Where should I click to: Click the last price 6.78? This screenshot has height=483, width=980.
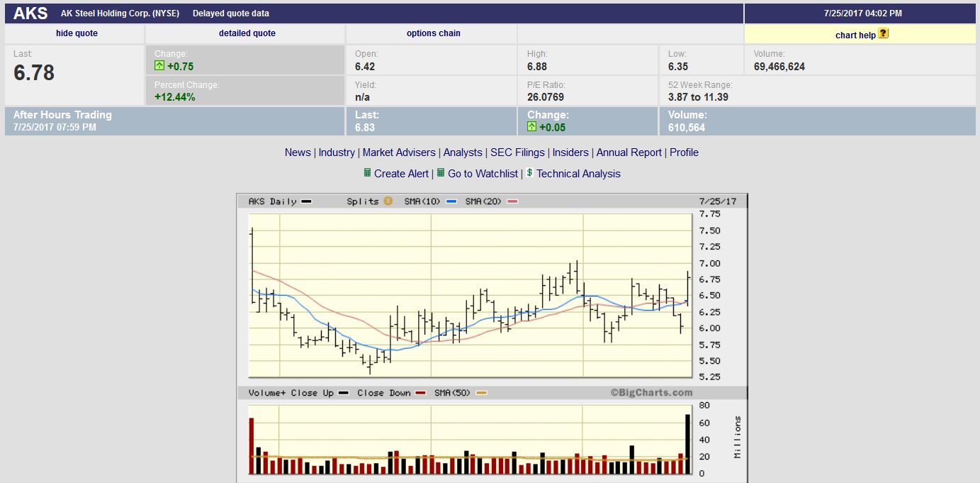tap(34, 72)
